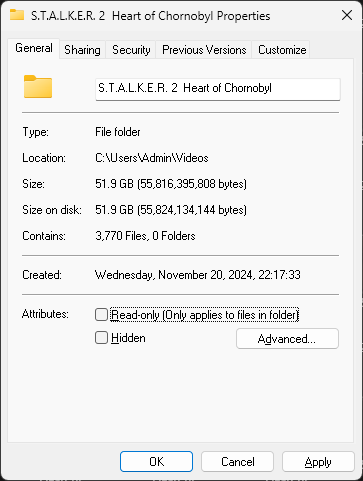Click the large yellow folder icon

38,87
